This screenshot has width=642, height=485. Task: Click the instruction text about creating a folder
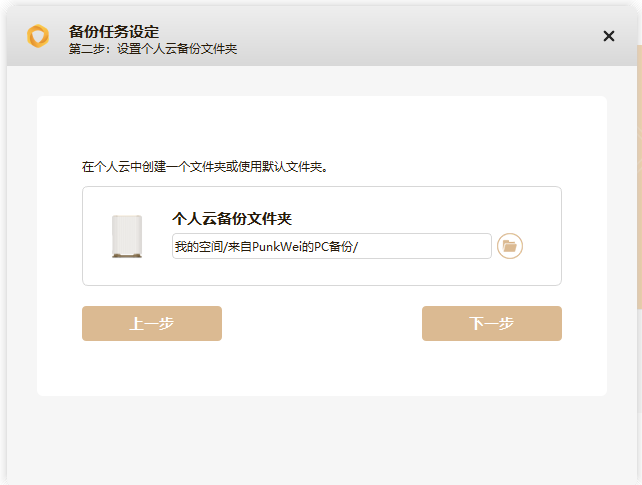point(205,167)
